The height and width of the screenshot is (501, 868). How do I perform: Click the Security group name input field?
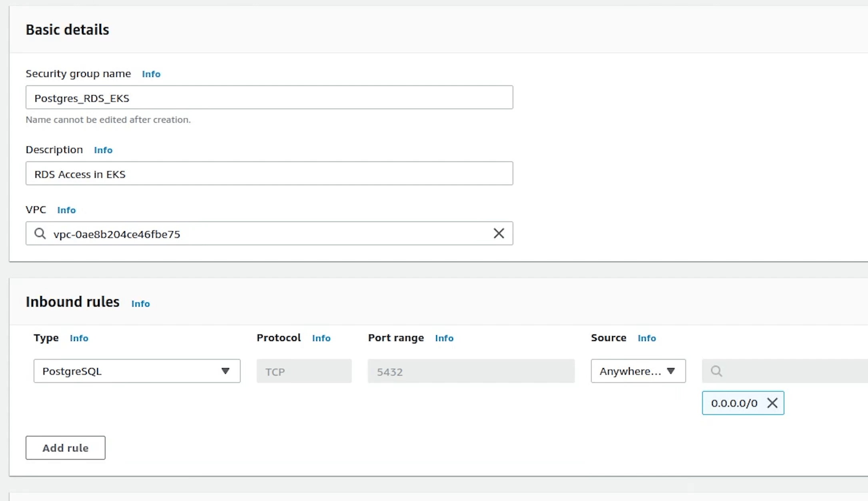click(269, 97)
